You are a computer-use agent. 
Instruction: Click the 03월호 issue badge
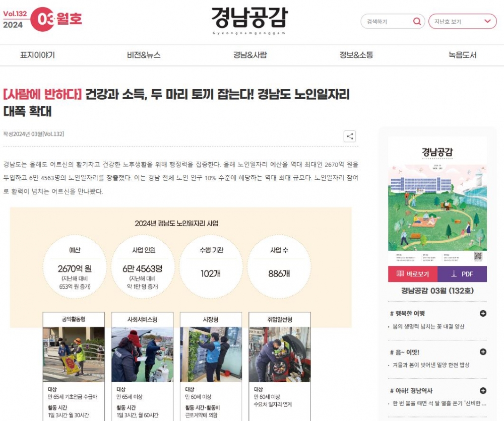pos(56,19)
